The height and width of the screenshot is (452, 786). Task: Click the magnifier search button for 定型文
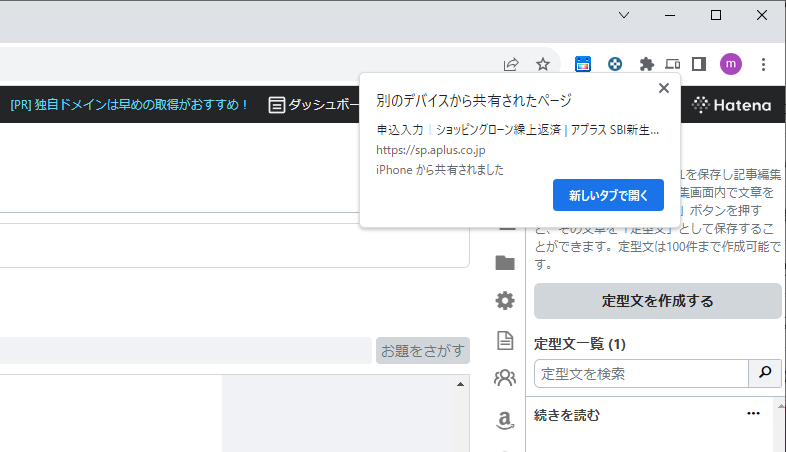[765, 373]
